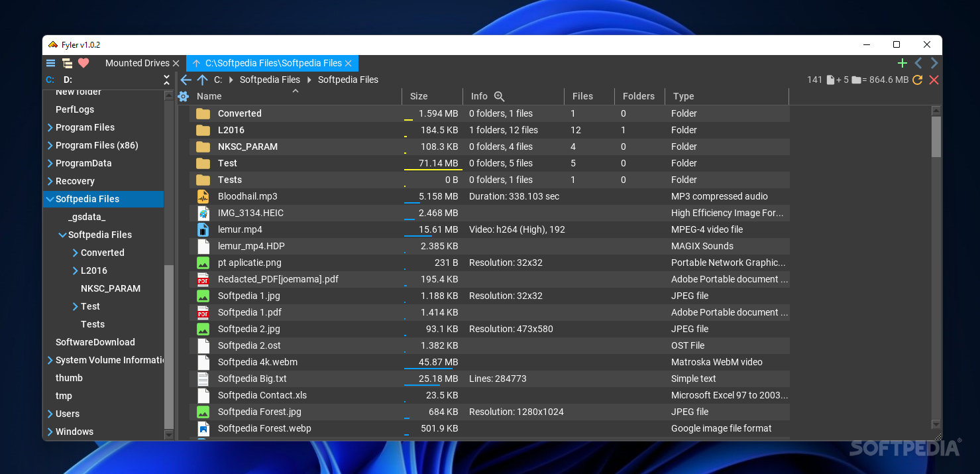Close the Mounted Drives tab
980x474 pixels.
pos(176,63)
